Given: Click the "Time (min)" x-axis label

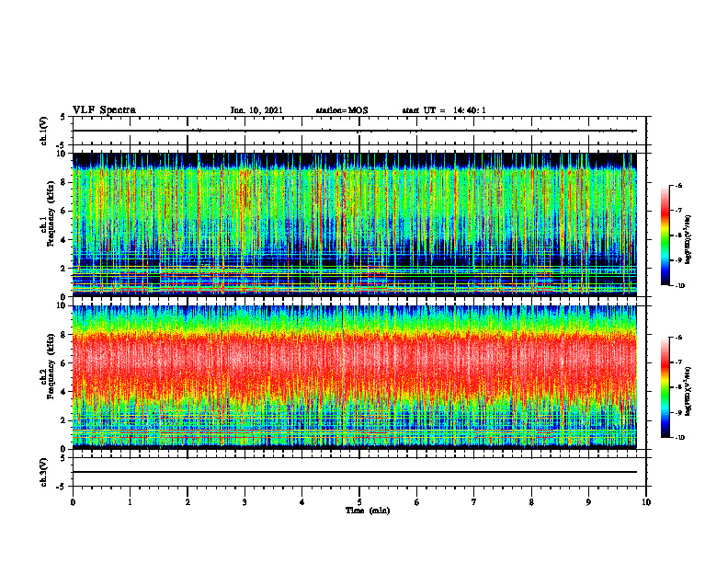Looking at the screenshot, I should (x=368, y=511).
